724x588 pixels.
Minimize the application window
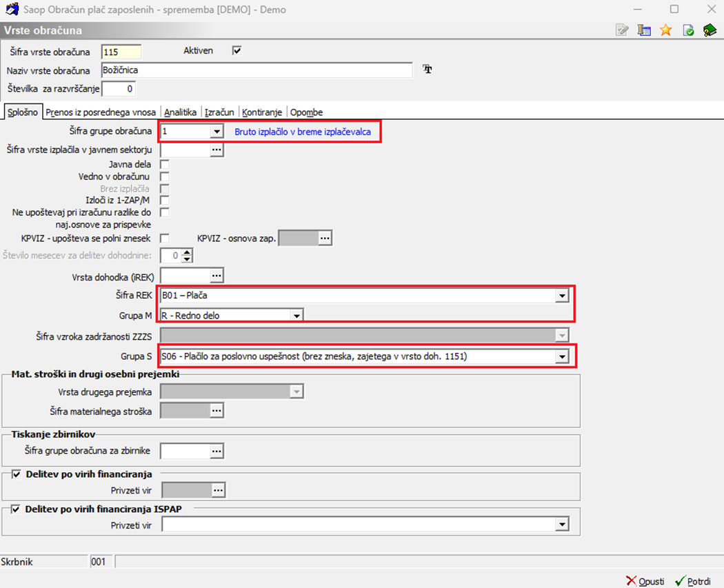point(637,9)
